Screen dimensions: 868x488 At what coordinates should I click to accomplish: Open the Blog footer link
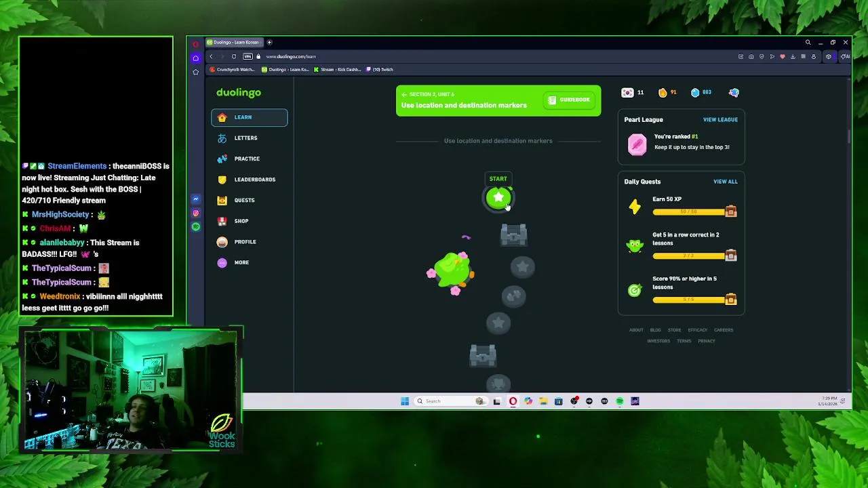tap(655, 330)
